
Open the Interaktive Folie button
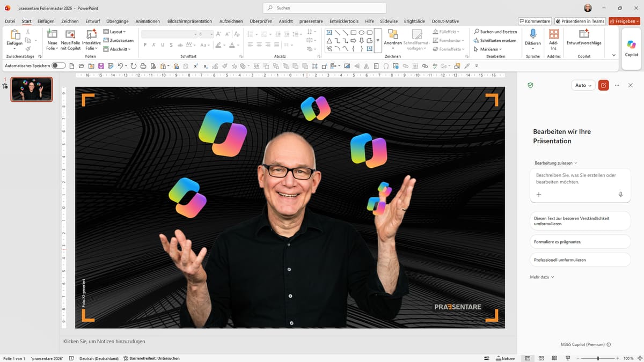tap(91, 40)
